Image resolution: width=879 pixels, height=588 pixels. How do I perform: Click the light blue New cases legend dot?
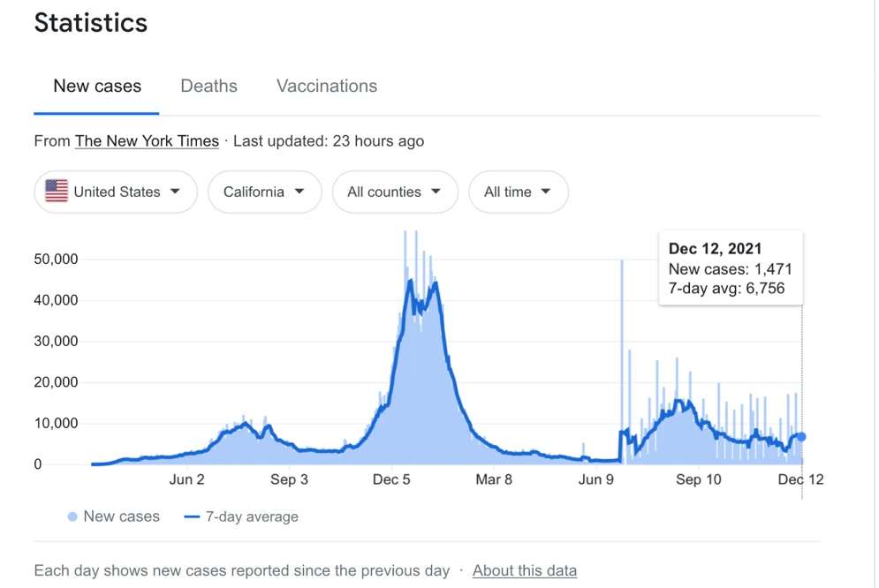pyautogui.click(x=72, y=516)
